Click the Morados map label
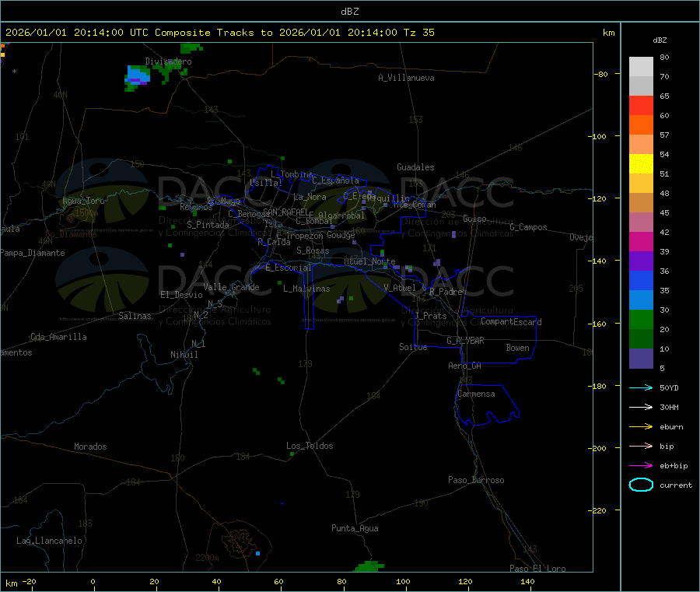700x592 pixels. tap(90, 447)
